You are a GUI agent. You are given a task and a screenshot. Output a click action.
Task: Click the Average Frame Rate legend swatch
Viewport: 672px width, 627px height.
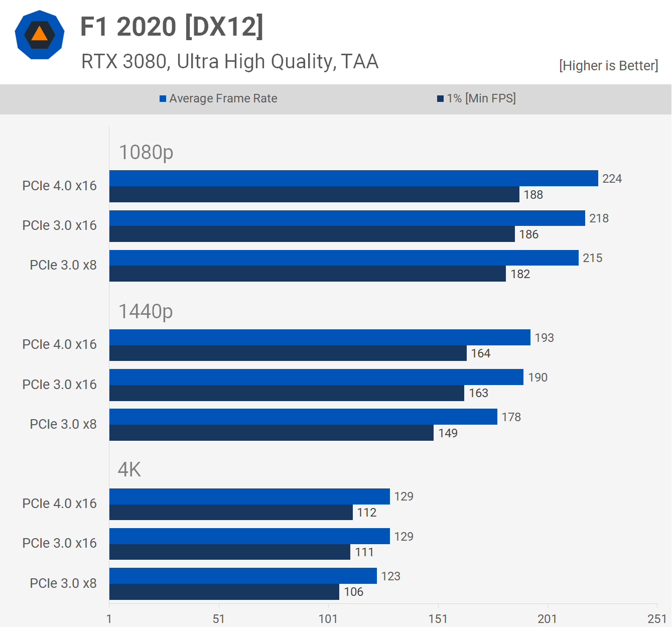point(163,99)
